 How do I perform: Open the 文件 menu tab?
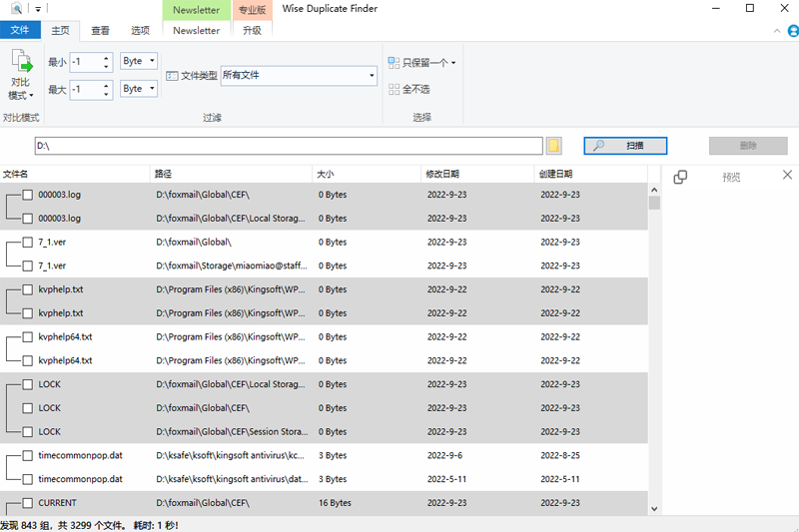tap(20, 30)
